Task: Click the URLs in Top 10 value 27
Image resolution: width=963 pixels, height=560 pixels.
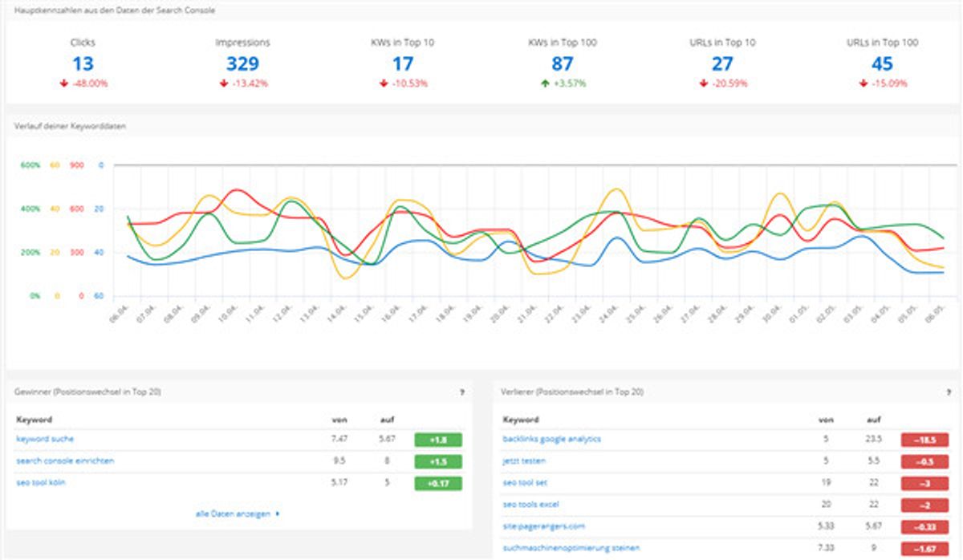Action: [x=722, y=63]
